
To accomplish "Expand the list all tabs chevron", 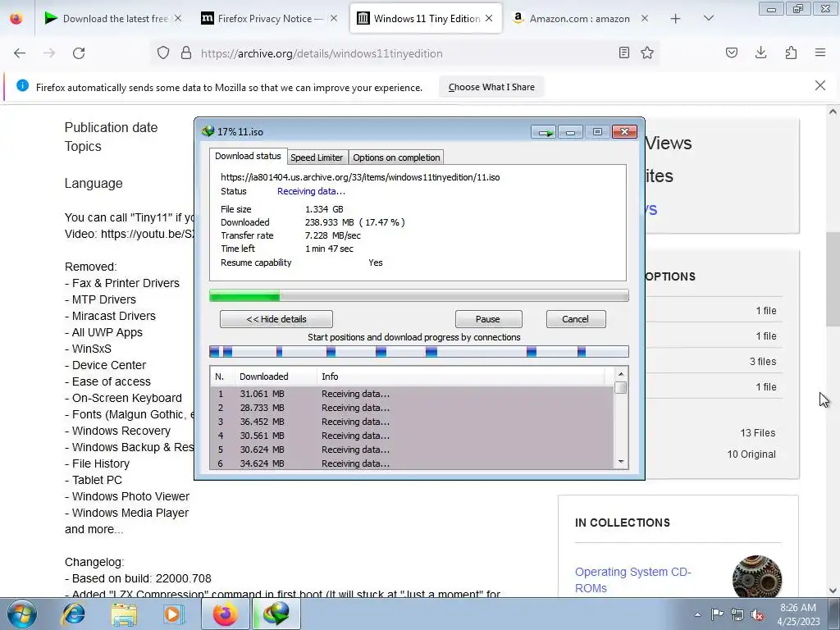I will point(708,19).
